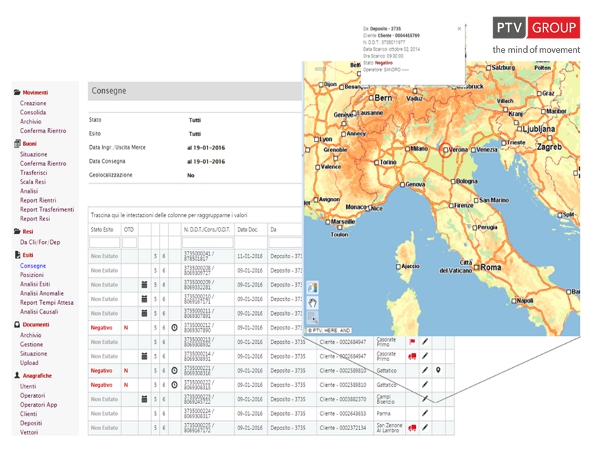
Task: Click the red circle marker at Verona
Action: 446,150
